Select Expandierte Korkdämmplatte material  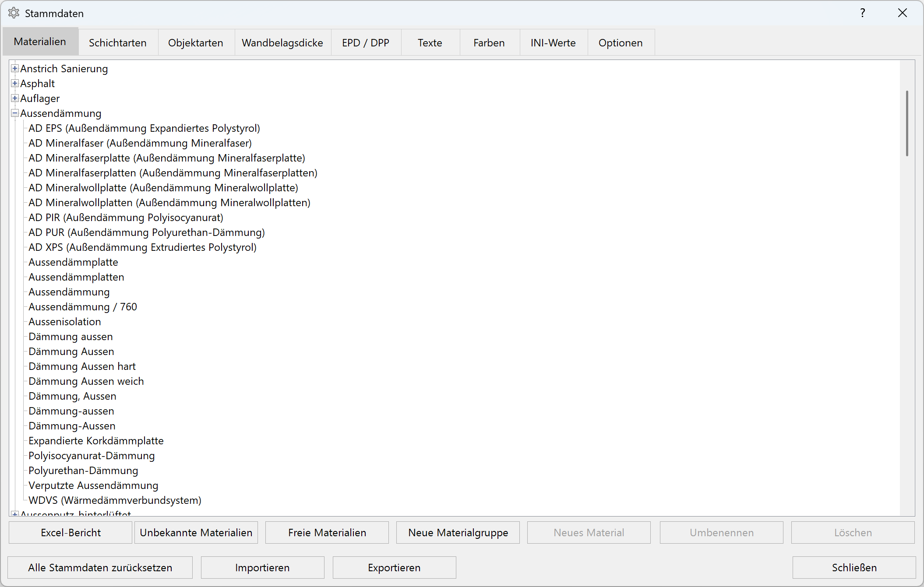96,441
